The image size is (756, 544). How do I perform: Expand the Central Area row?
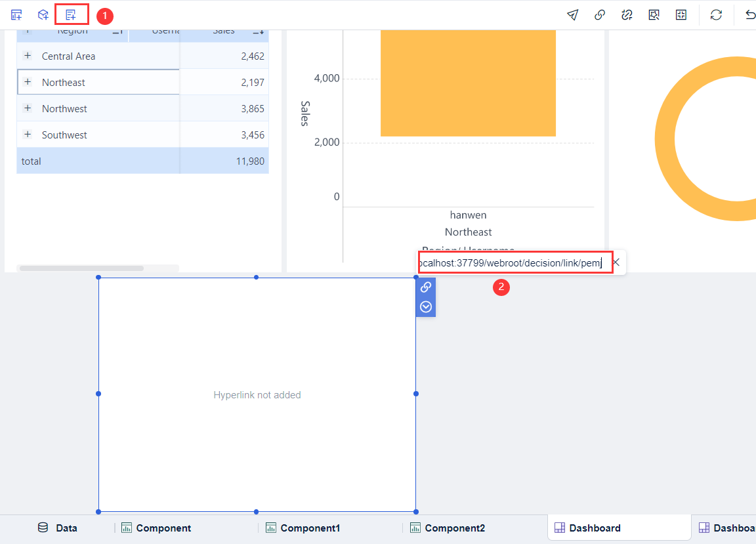point(26,55)
